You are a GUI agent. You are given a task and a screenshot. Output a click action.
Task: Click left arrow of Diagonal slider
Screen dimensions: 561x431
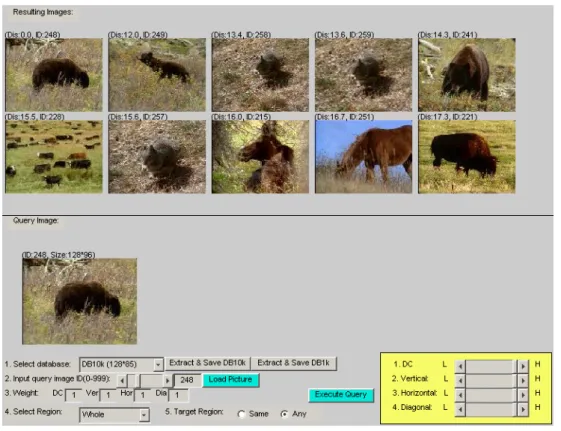point(460,409)
